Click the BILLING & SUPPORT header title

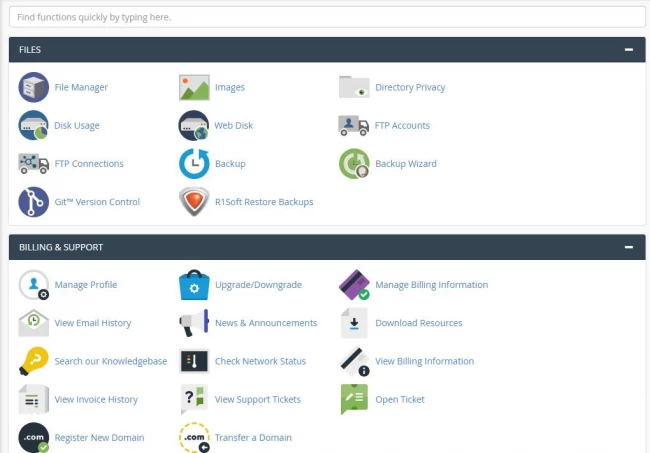click(61, 247)
